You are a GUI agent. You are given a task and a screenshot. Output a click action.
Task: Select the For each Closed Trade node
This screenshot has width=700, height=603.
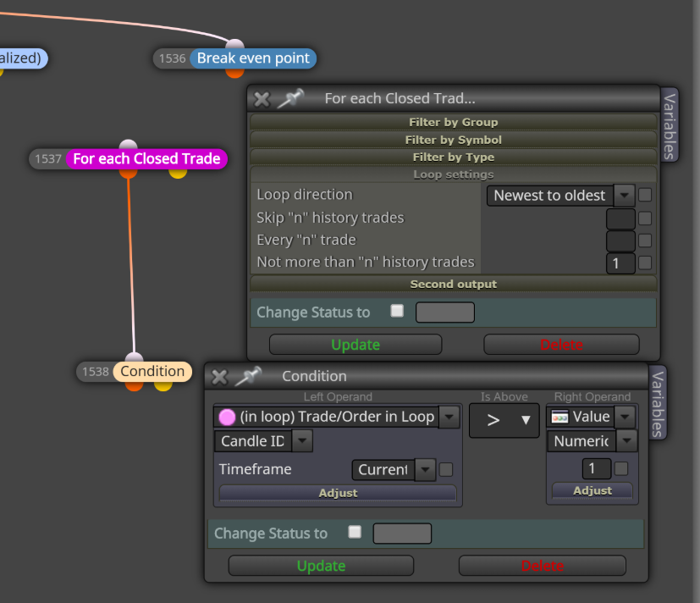(x=146, y=159)
